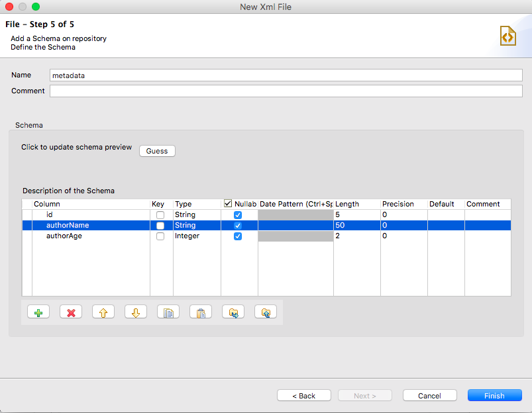Delete the selected authorName column
The width and height of the screenshot is (532, 413).
71,311
